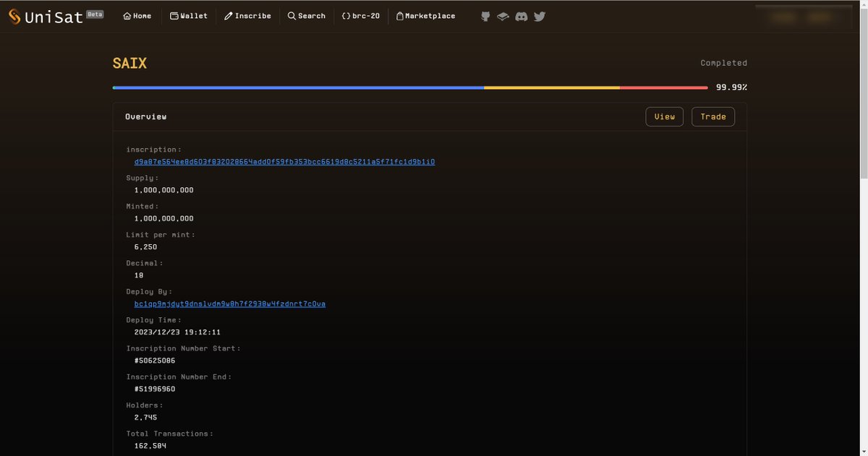Open the Twitter bird icon link
The height and width of the screenshot is (456, 868).
pyautogui.click(x=540, y=16)
